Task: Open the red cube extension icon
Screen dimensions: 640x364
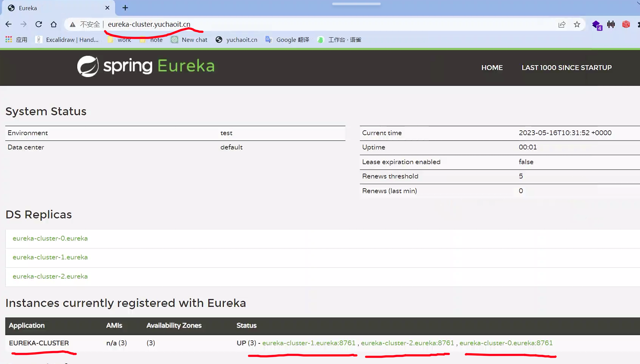Action: pyautogui.click(x=626, y=24)
